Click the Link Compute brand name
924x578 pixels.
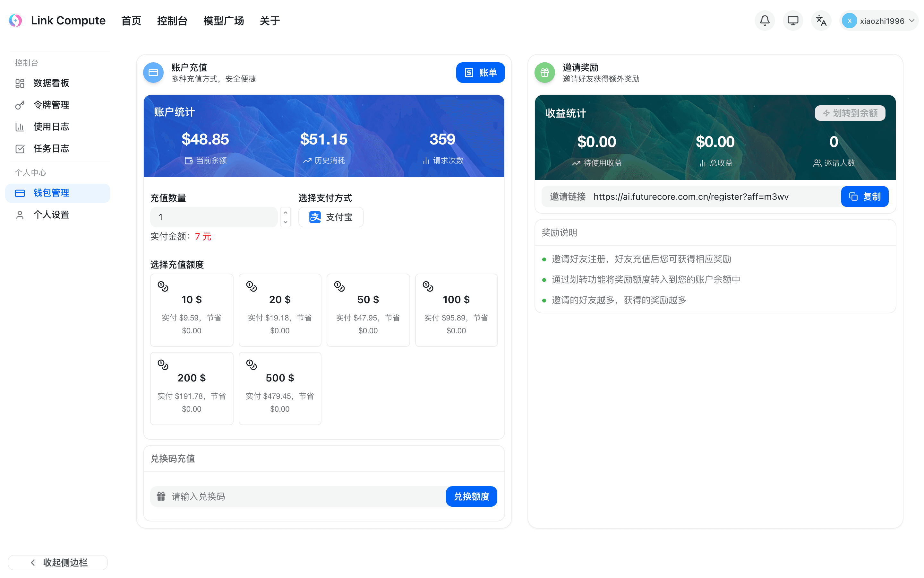tap(68, 21)
